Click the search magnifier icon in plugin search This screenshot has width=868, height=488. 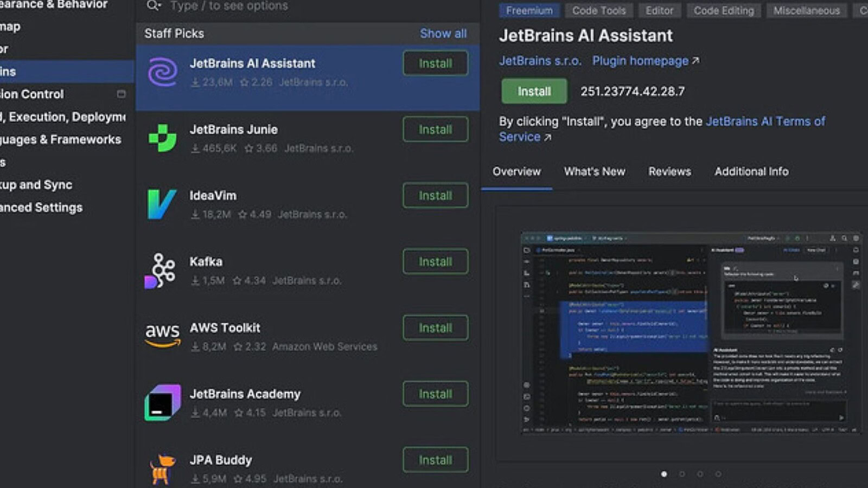pyautogui.click(x=154, y=6)
